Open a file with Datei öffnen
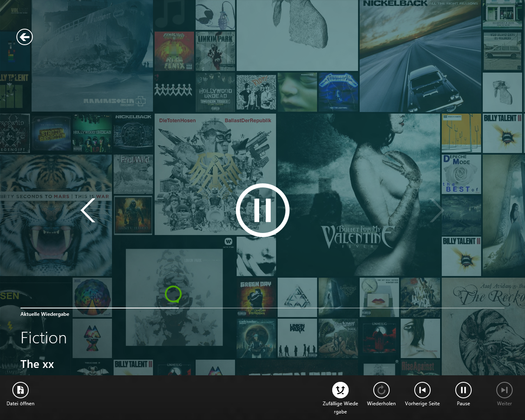 (21, 394)
